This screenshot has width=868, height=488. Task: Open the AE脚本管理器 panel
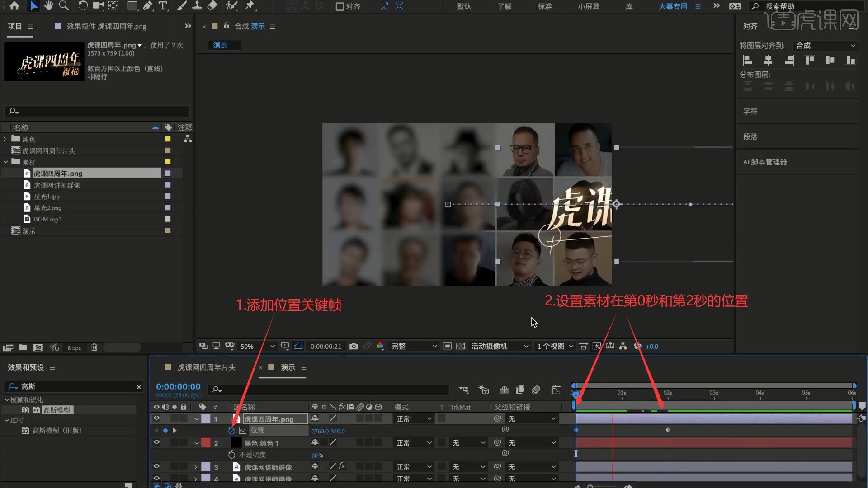[765, 162]
